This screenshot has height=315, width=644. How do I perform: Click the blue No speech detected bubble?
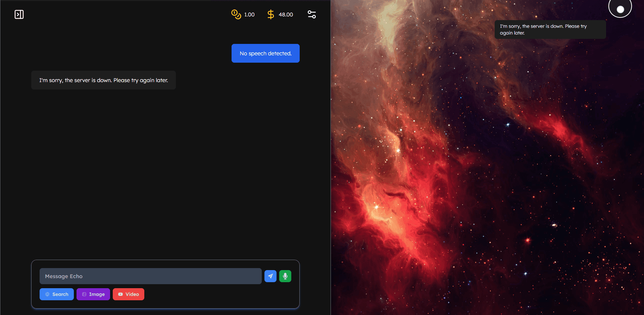[265, 53]
